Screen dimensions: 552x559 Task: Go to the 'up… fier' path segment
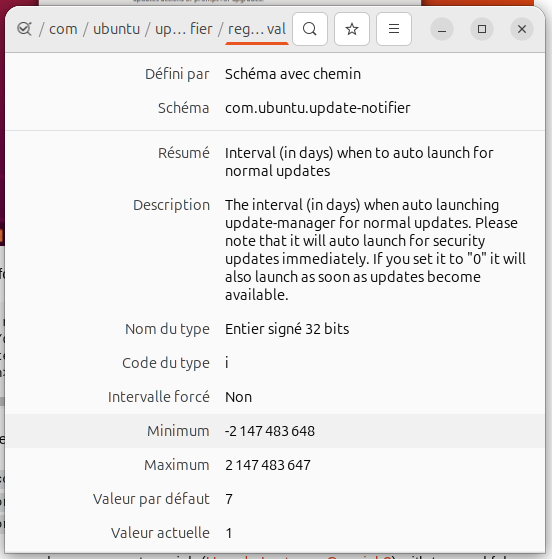[x=184, y=29]
